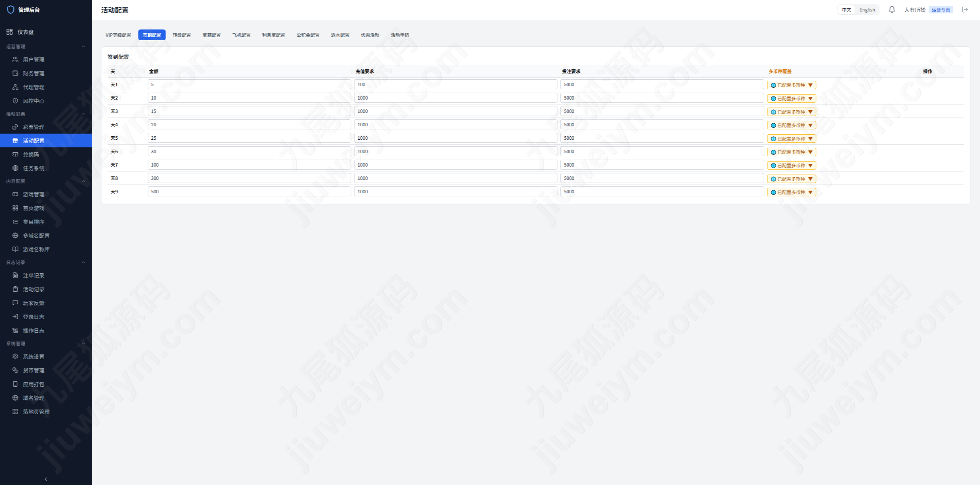
Task: Click the 游戏管理 gamepad icon
Action: [x=15, y=194]
